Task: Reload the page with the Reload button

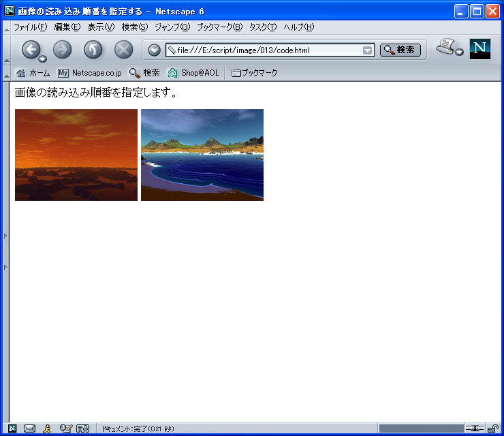Action: point(93,50)
